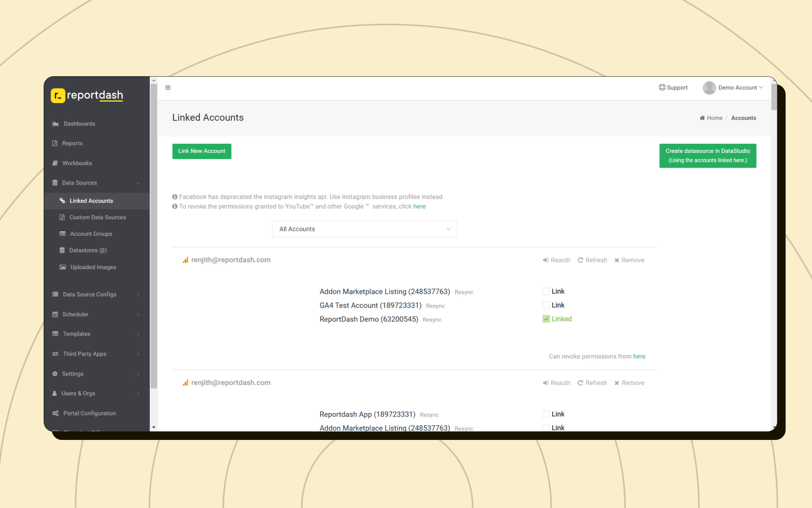The width and height of the screenshot is (812, 508).
Task: Expand the Templates submenu chevron
Action: pyautogui.click(x=138, y=334)
